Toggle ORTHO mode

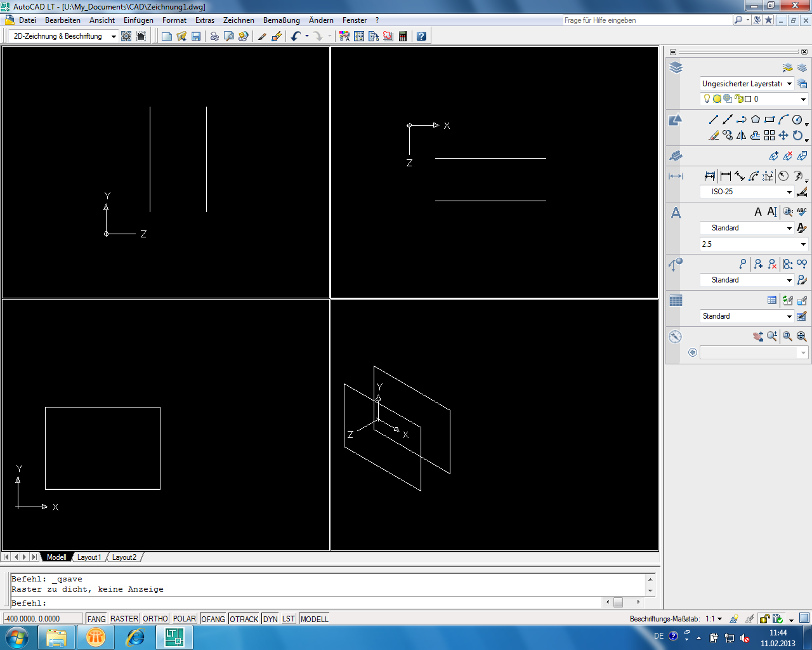coord(155,619)
